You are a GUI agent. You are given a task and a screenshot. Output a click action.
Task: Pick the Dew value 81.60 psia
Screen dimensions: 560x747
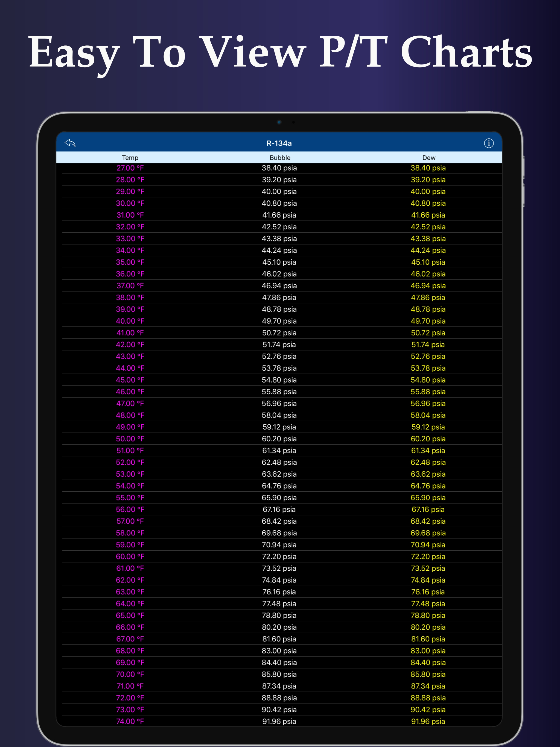click(428, 639)
